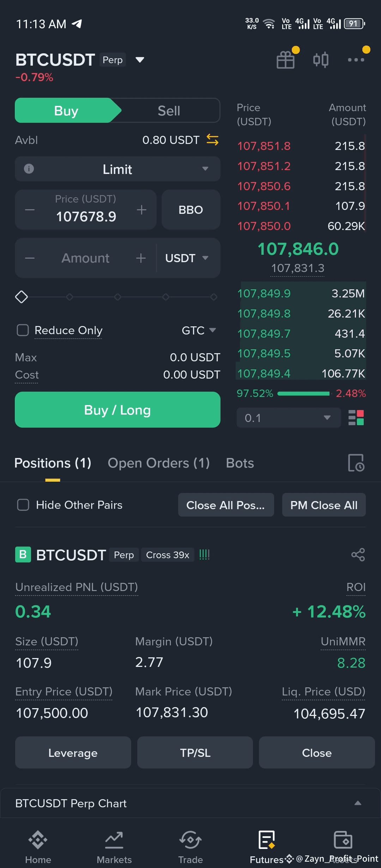The width and height of the screenshot is (381, 868).
Task: Set the amount slider to the midpoint
Action: click(117, 297)
